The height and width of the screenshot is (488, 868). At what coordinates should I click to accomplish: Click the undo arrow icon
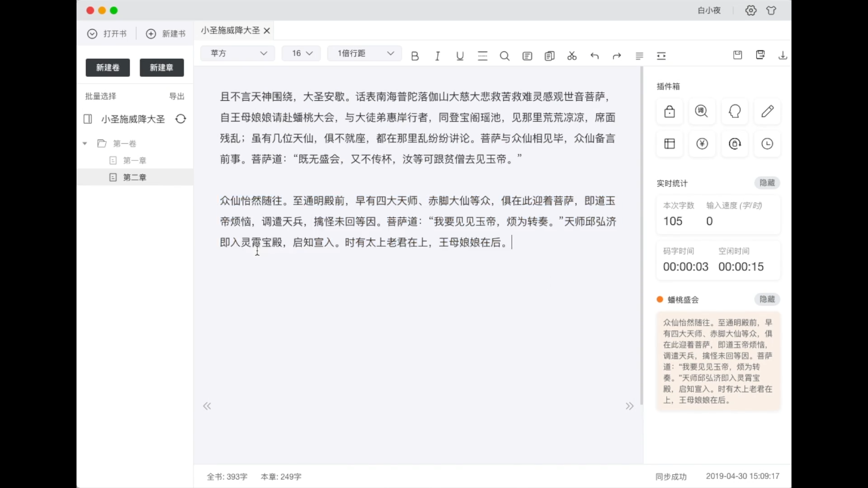594,56
